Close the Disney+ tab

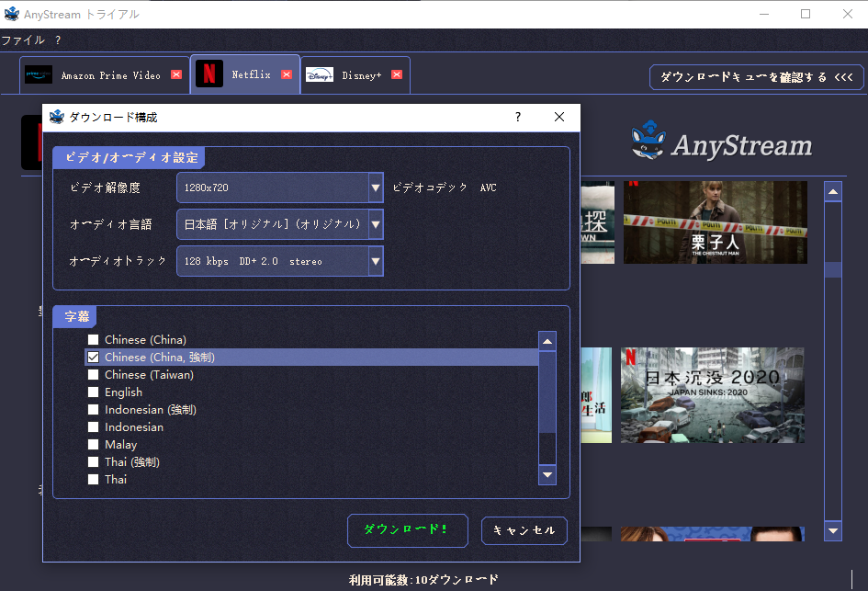pyautogui.click(x=397, y=74)
